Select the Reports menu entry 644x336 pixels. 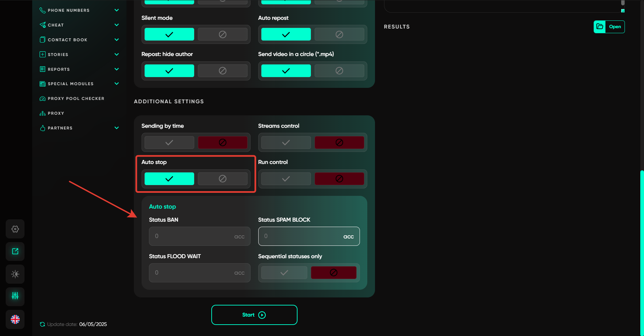click(59, 69)
